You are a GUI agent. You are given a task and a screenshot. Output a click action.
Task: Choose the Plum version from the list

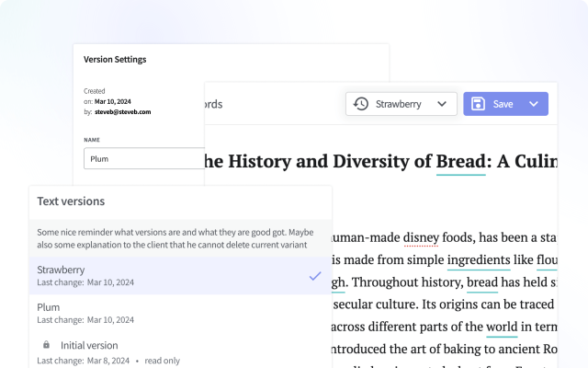click(49, 307)
